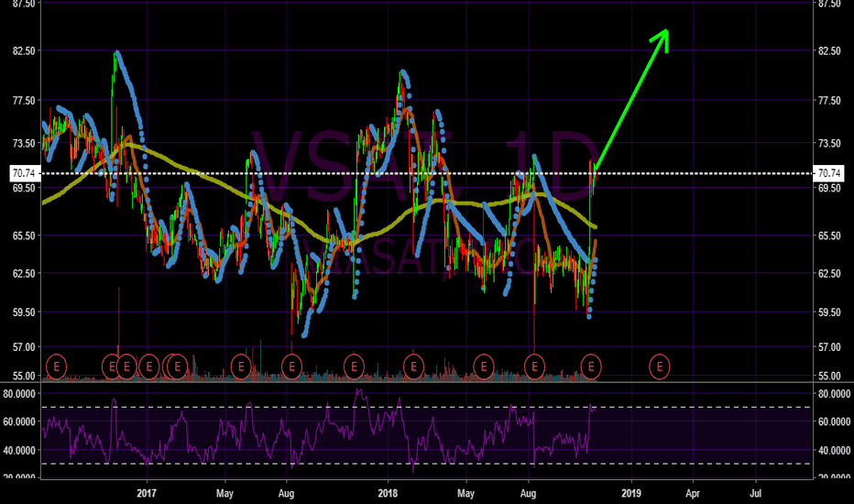Click 59.50 on the right price axis
This screenshot has height=504, width=854.
click(829, 312)
